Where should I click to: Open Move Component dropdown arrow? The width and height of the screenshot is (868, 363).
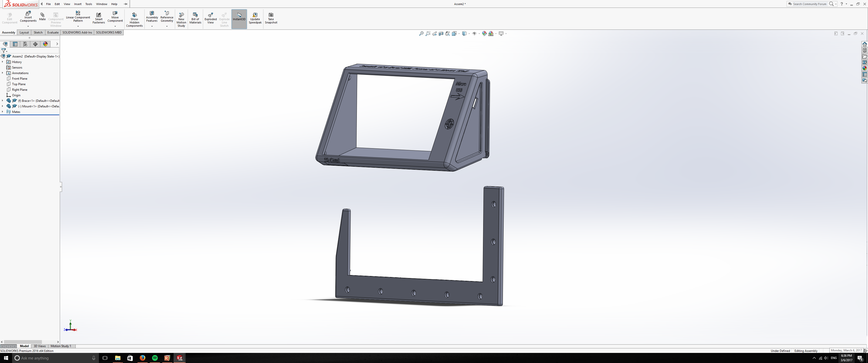(115, 26)
